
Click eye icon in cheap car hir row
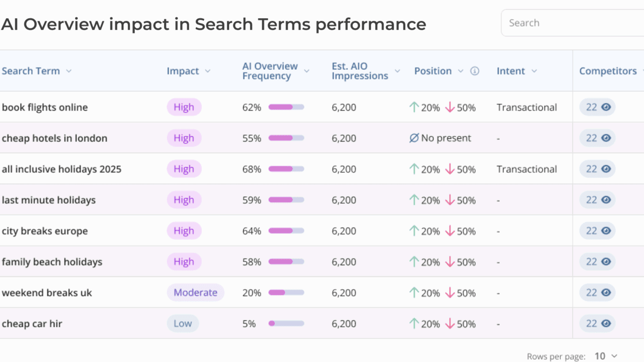tap(606, 324)
